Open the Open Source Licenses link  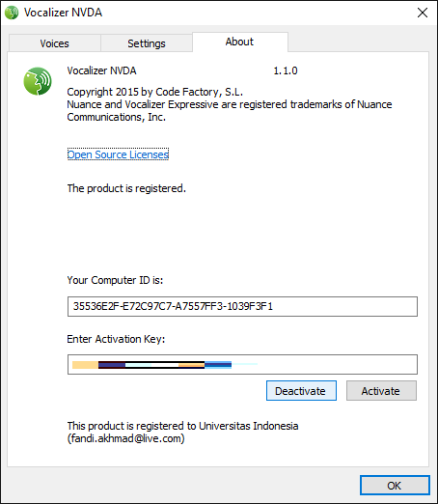(x=118, y=154)
